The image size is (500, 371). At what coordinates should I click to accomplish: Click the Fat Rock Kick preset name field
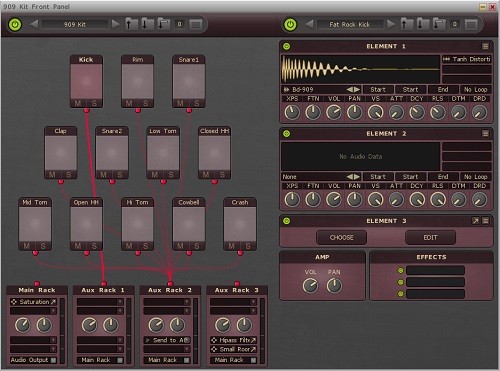pyautogui.click(x=350, y=24)
